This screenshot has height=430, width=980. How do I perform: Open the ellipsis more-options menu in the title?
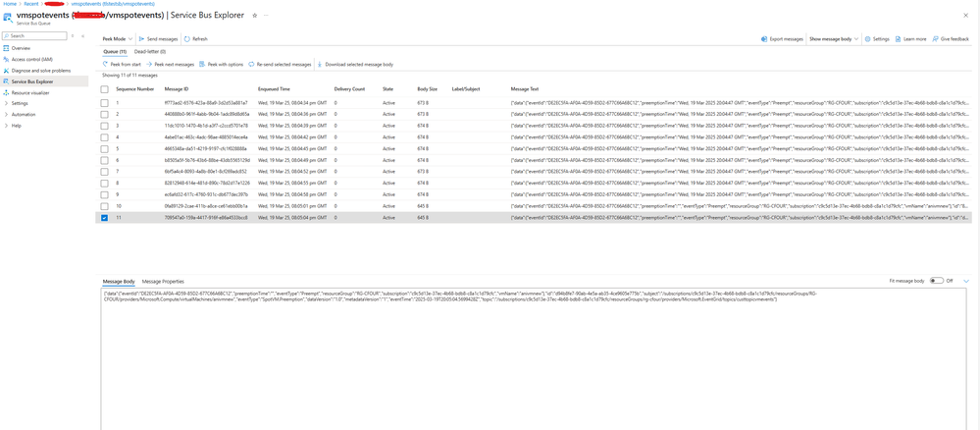click(266, 15)
